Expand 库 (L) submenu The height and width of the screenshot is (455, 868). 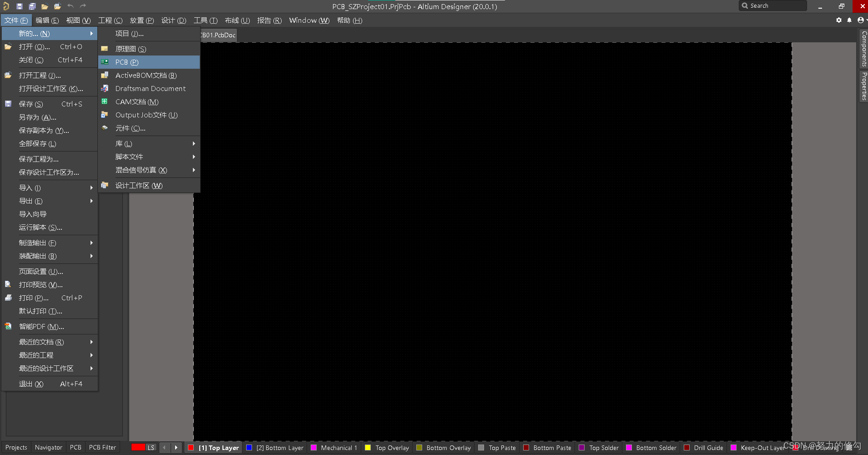(149, 143)
